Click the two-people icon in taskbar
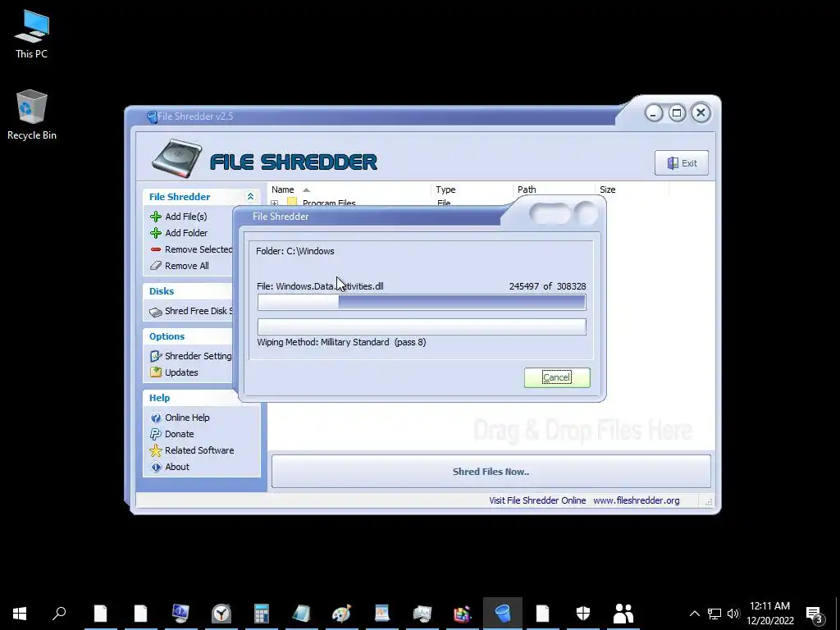The height and width of the screenshot is (630, 840). [623, 614]
